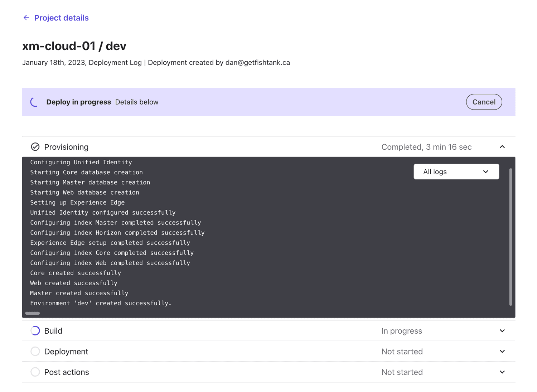Screen dimensions: 537x392
Task: Click log line 'Configuring Unified Identity'
Action: tap(81, 162)
